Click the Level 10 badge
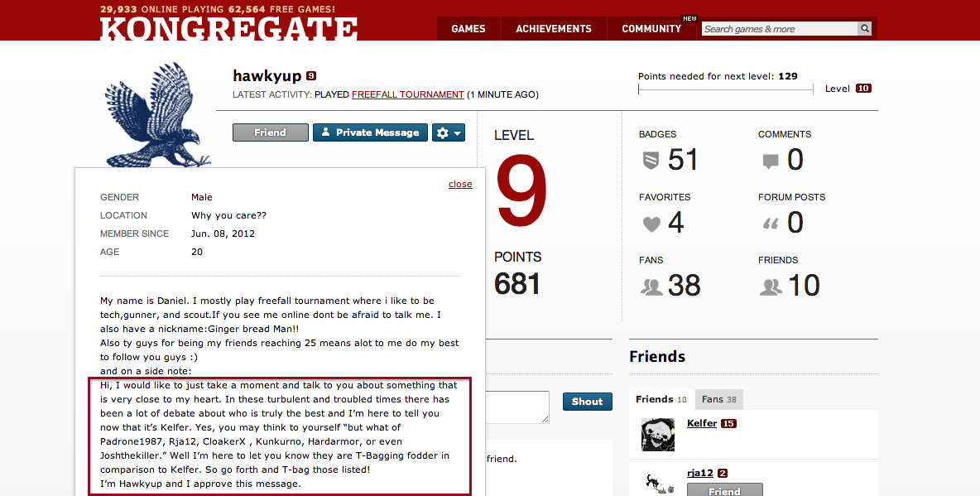The image size is (980, 496). tap(863, 89)
